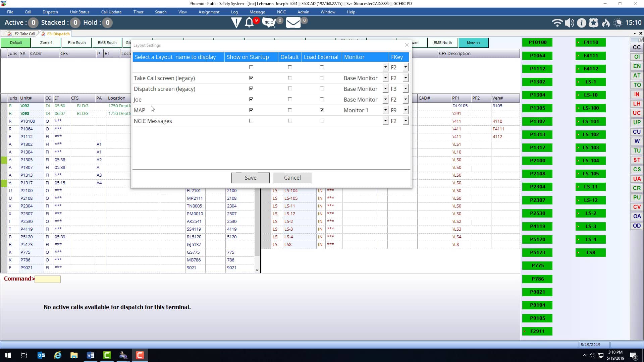Click inside the Command input field
Screen dimensions: 644x362
[x=47, y=279]
